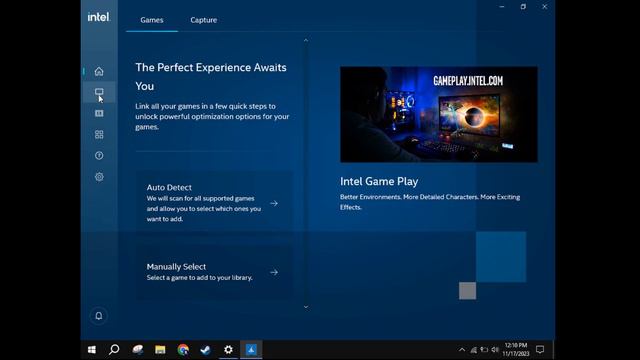
Task: Open volume control in system tray
Action: pos(495,350)
